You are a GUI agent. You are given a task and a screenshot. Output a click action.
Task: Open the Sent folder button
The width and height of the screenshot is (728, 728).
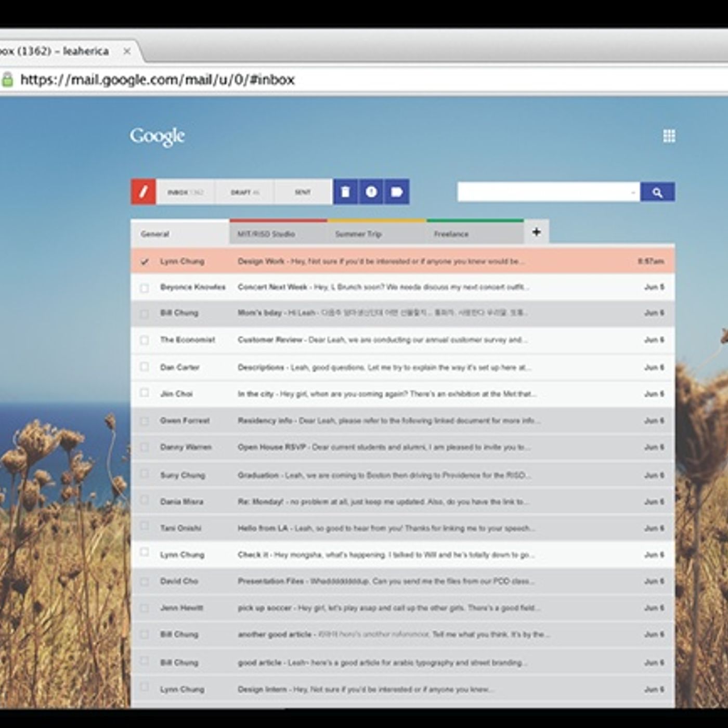click(x=303, y=192)
